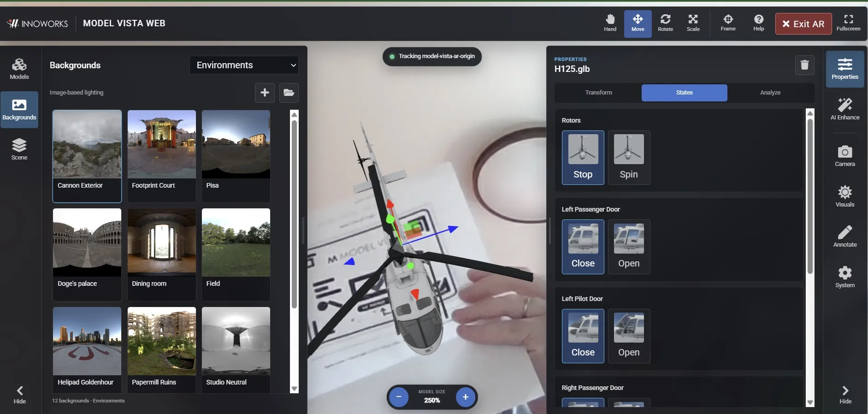This screenshot has height=414, width=868.
Task: Delete H125.glb with trash icon
Action: point(804,65)
